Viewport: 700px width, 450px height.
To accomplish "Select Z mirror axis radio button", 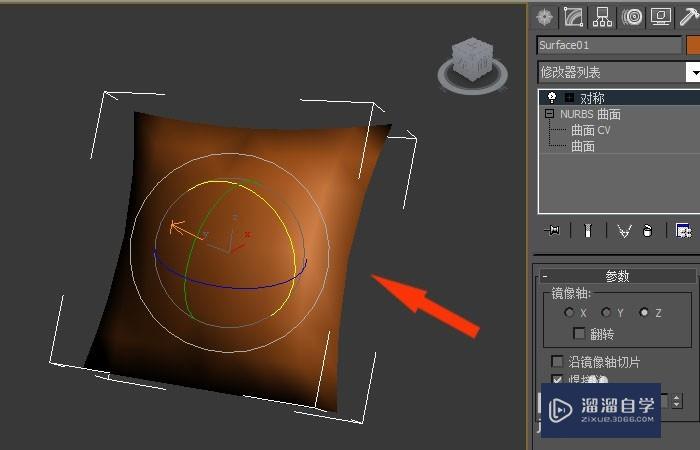I will pos(644,312).
